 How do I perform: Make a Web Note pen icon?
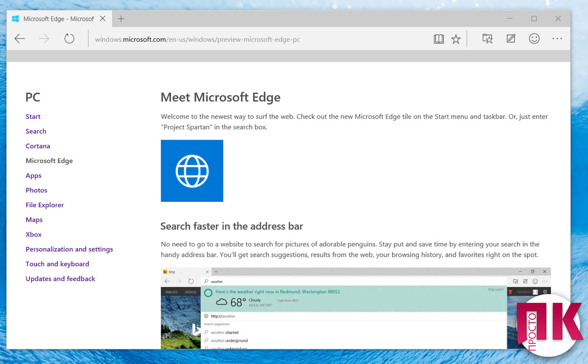511,39
